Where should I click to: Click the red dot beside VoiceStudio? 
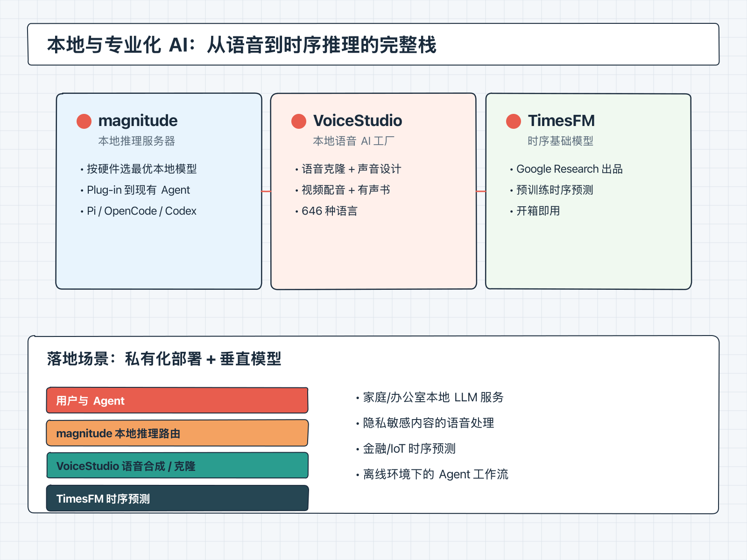coord(299,121)
